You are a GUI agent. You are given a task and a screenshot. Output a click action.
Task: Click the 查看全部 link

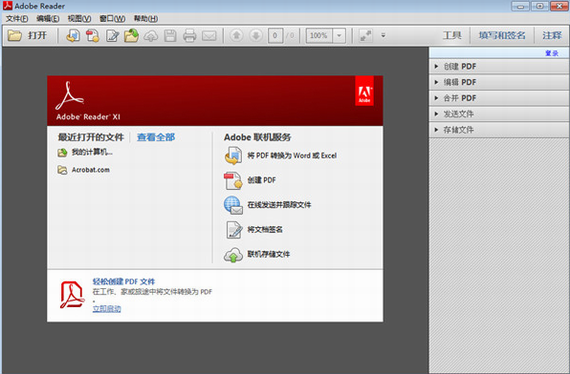coord(156,137)
